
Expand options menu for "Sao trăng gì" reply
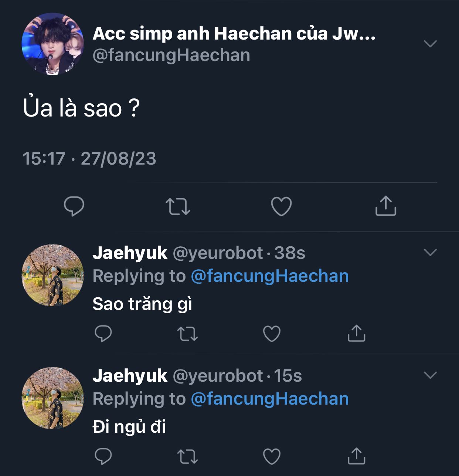(x=430, y=253)
